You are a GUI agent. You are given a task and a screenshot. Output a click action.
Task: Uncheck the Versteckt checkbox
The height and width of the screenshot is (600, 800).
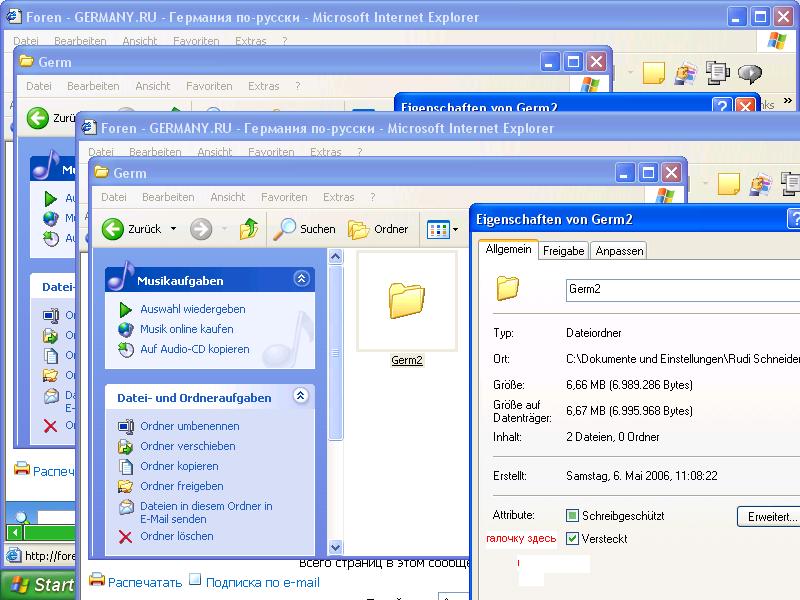(572, 538)
